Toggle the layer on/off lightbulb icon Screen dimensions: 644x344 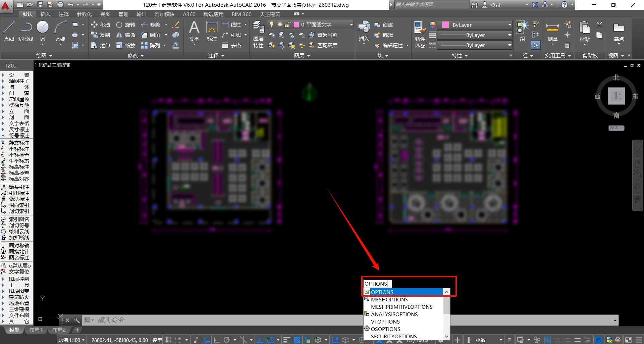click(x=272, y=24)
